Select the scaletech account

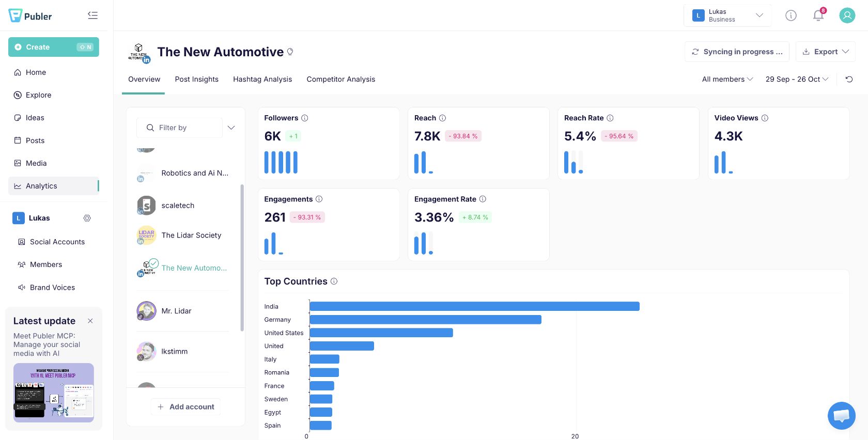click(182, 206)
